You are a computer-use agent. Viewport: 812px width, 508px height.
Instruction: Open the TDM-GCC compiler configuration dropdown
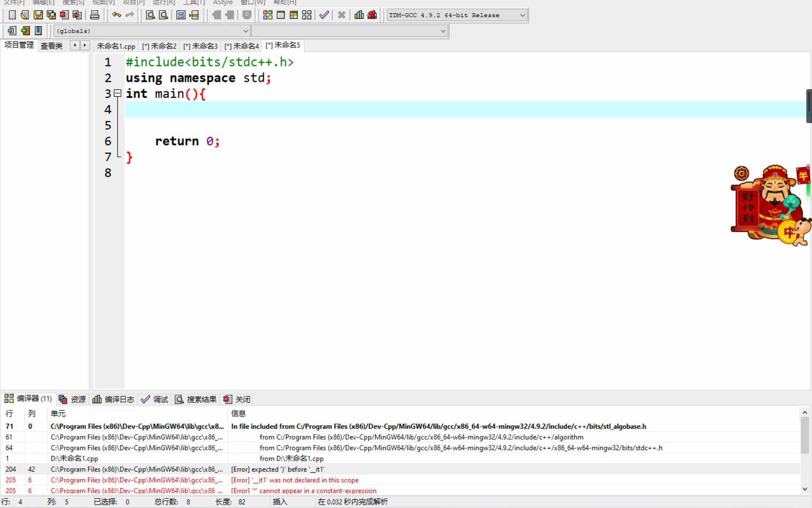point(522,15)
